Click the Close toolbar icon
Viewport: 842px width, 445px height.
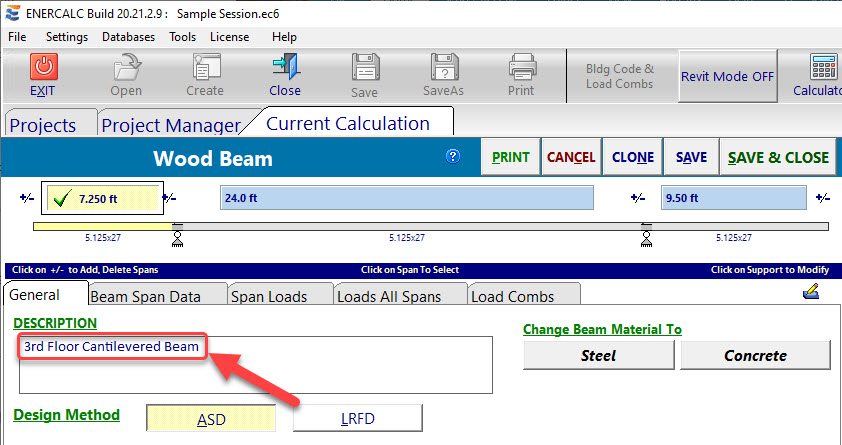(x=285, y=68)
